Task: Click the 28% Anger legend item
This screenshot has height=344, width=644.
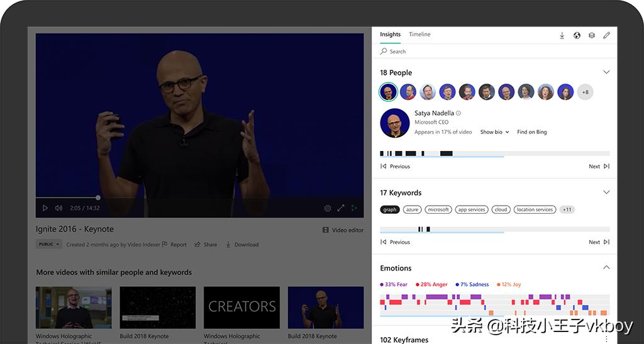Action: [x=431, y=284]
